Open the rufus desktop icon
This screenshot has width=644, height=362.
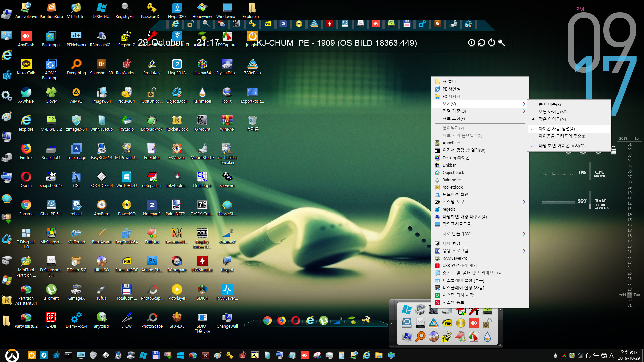point(101,292)
